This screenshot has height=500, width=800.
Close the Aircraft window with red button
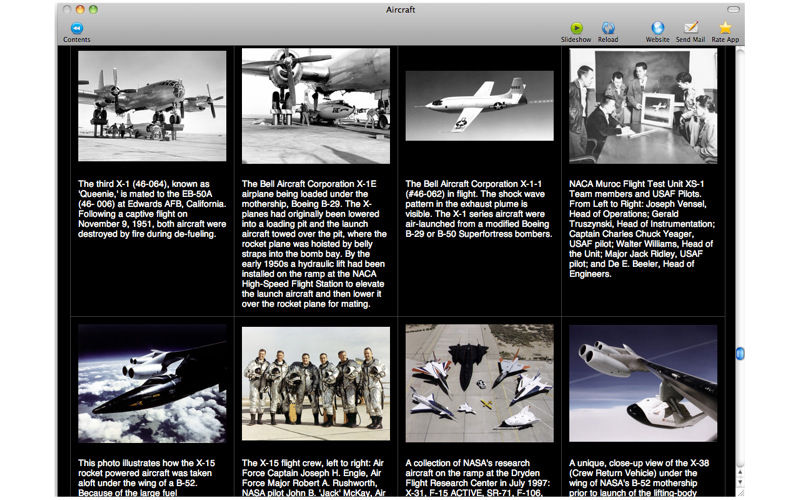coord(67,9)
